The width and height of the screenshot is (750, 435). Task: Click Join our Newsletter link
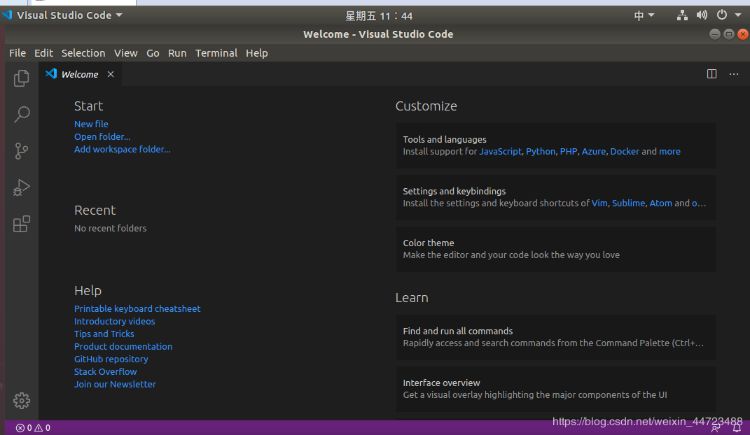[115, 384]
